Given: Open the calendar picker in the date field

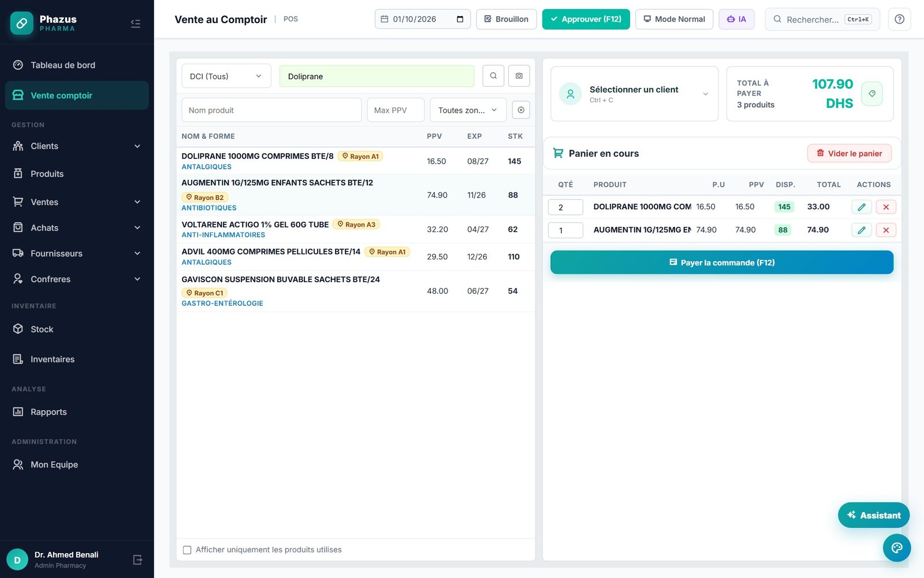Looking at the screenshot, I should click(x=460, y=19).
